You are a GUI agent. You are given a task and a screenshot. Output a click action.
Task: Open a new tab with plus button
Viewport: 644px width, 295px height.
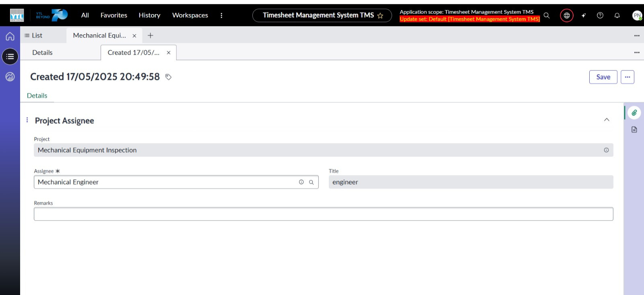tap(151, 35)
